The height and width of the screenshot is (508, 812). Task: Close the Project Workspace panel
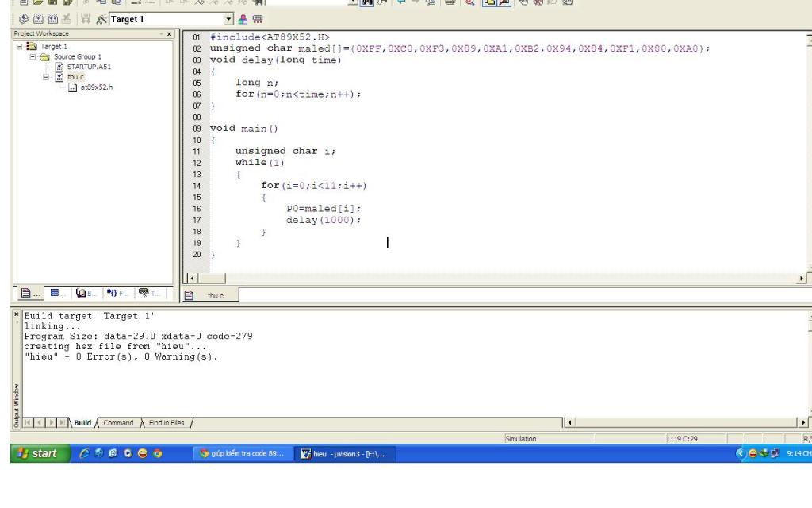coord(169,33)
